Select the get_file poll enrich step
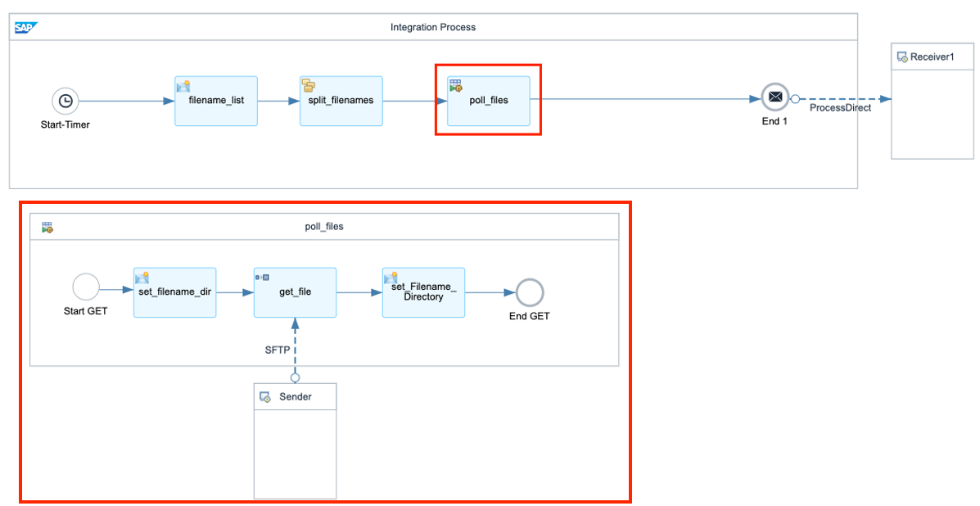This screenshot has width=980, height=506. [x=295, y=292]
